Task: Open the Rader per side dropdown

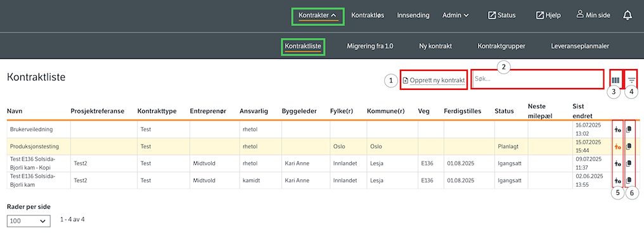Action: pos(29,221)
